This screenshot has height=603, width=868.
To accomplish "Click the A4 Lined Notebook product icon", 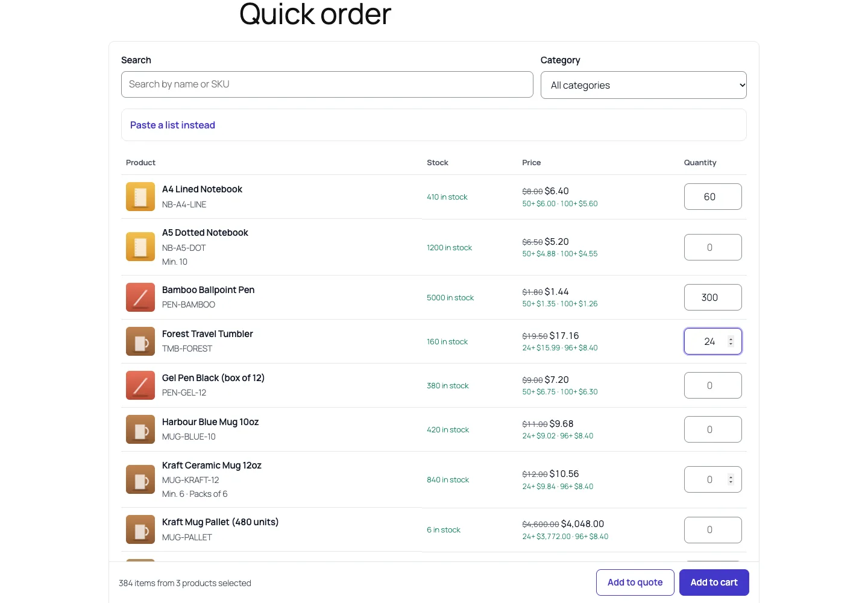I will point(140,197).
